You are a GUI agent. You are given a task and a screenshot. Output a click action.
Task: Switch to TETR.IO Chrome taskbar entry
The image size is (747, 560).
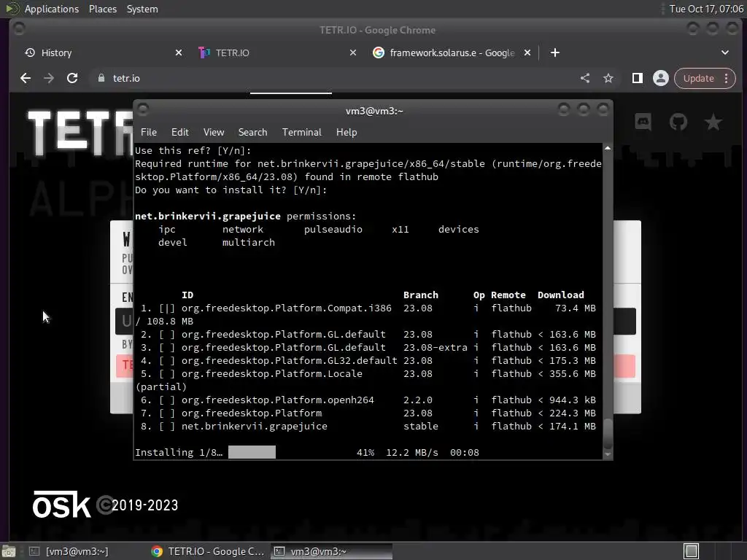click(x=208, y=551)
